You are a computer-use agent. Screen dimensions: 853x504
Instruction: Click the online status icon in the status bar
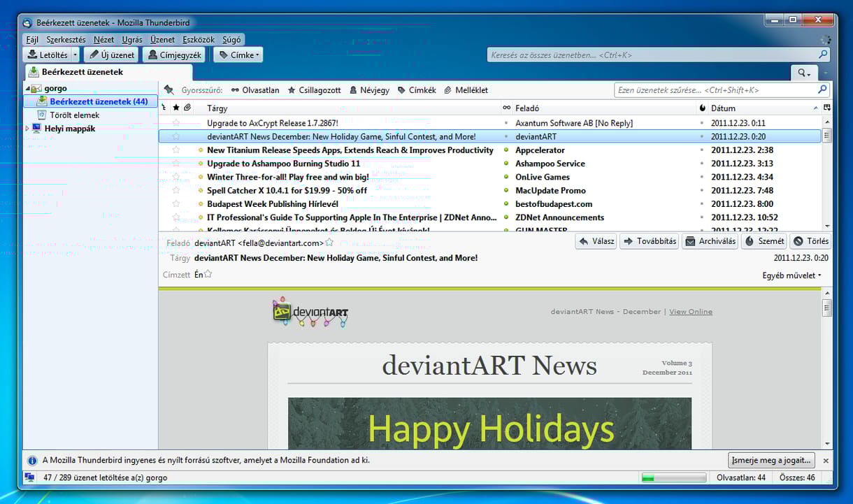point(30,477)
